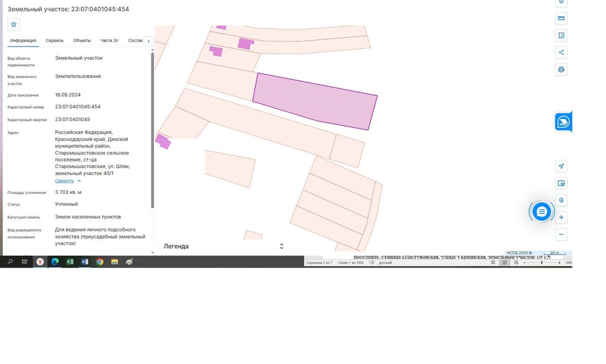Open the last taskbar app icon

pos(129,262)
